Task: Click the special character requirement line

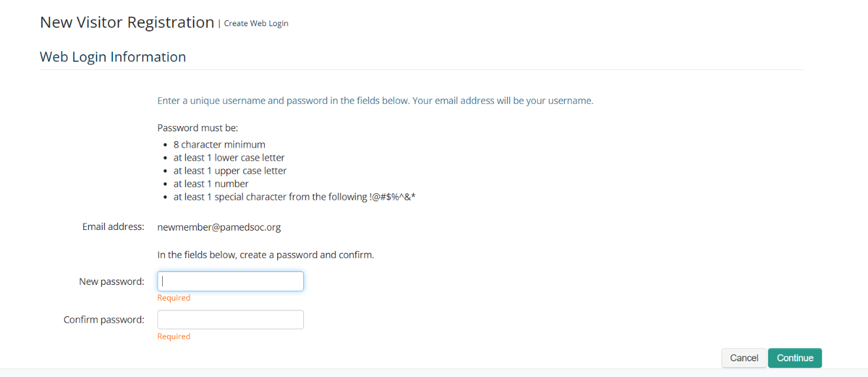Action: 295,197
